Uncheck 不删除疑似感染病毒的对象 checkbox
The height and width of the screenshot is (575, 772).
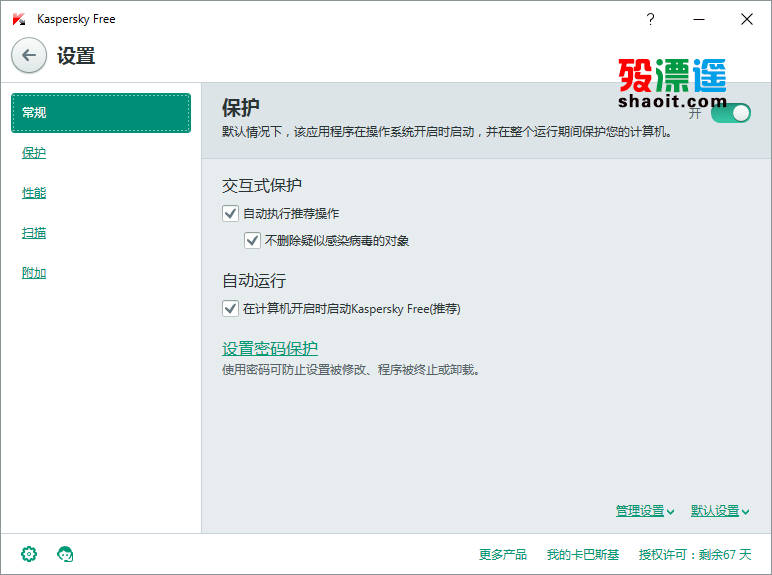[252, 241]
